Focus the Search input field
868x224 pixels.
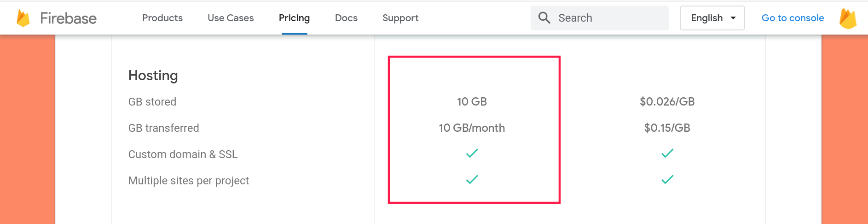(x=600, y=18)
